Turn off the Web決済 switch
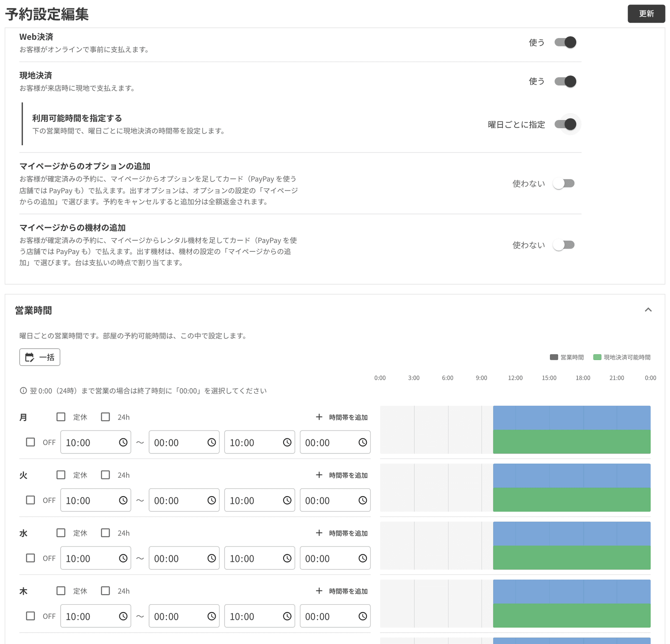The width and height of the screenshot is (670, 644). tap(565, 42)
